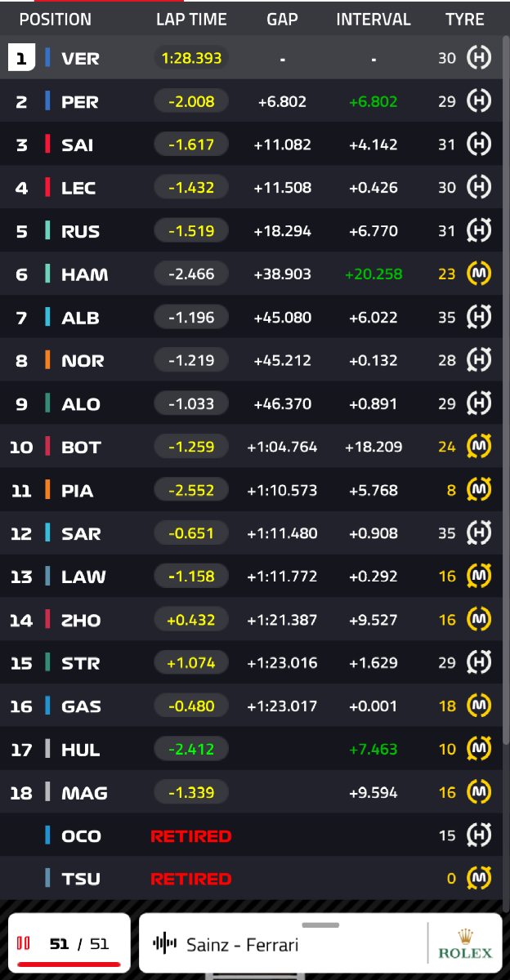Sort by the LAP TIME column header
Viewport: 510px width, 980px height.
(191, 20)
